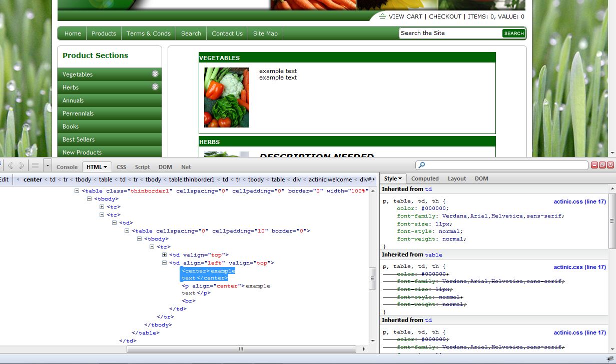The height and width of the screenshot is (364, 616).
Task: Click the Firebug command line lines icon
Action: 35,165
